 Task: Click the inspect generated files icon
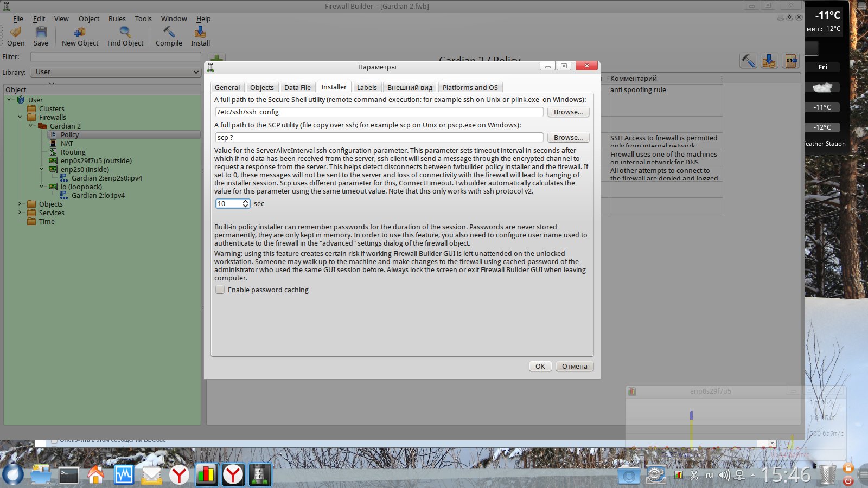pos(790,61)
